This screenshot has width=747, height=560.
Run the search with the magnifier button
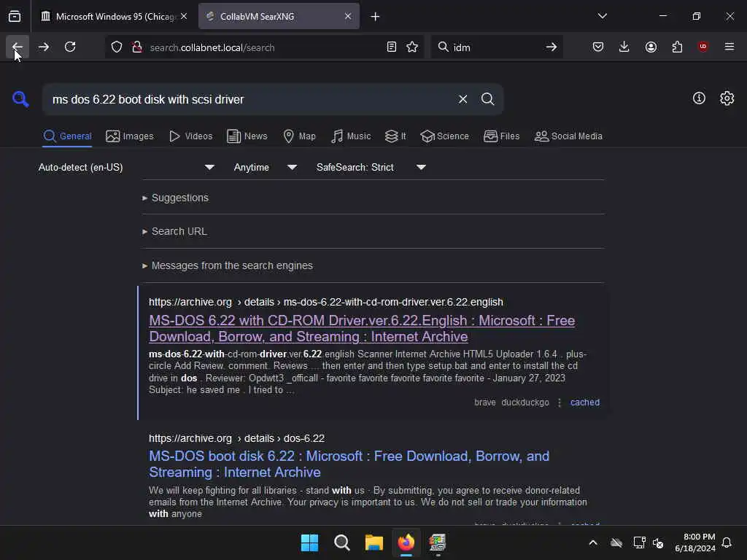(x=487, y=99)
